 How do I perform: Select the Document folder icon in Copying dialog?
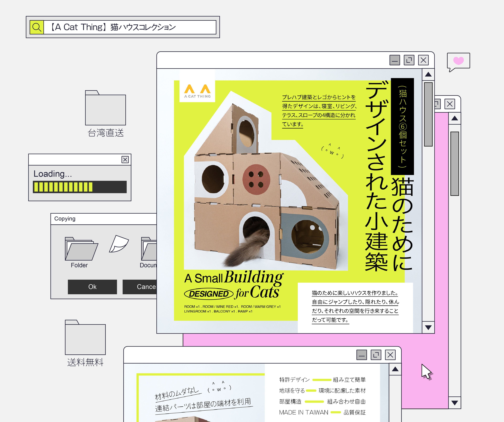(149, 249)
